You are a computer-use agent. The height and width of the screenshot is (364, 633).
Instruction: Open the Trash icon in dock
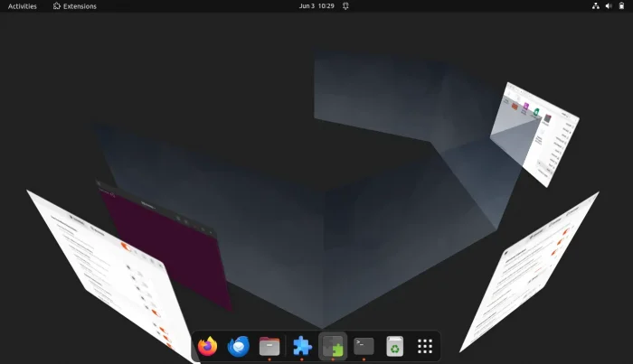coord(394,346)
